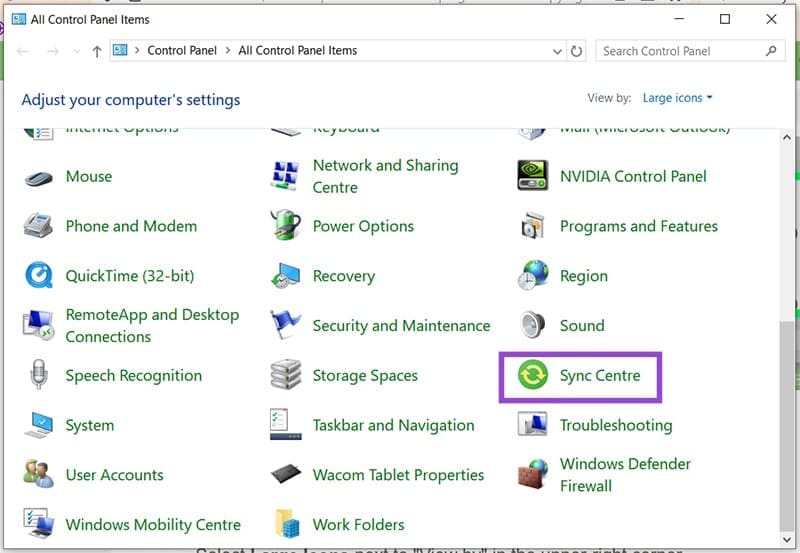Click the Storage Spaces icon

click(286, 376)
